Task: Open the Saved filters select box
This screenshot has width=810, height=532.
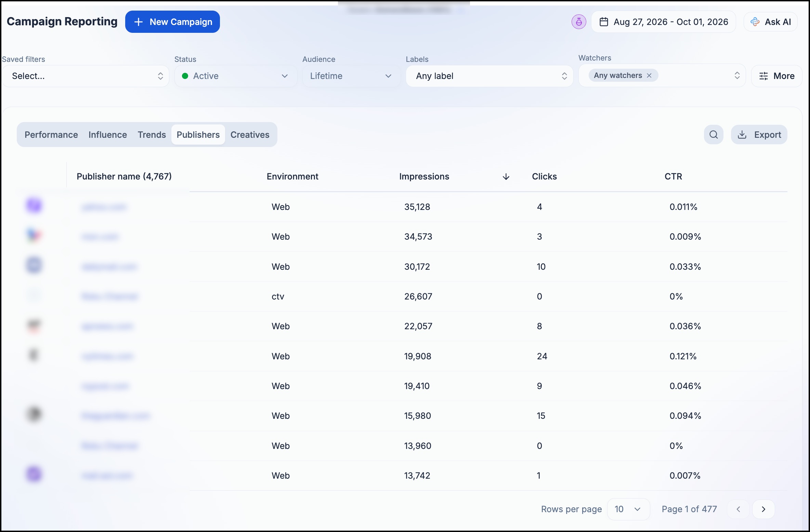Action: coord(86,76)
